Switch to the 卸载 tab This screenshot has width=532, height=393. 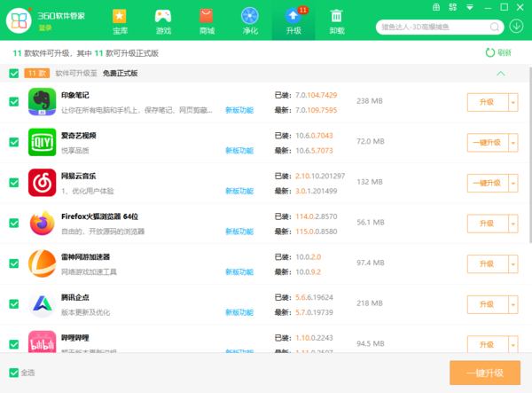[337, 20]
